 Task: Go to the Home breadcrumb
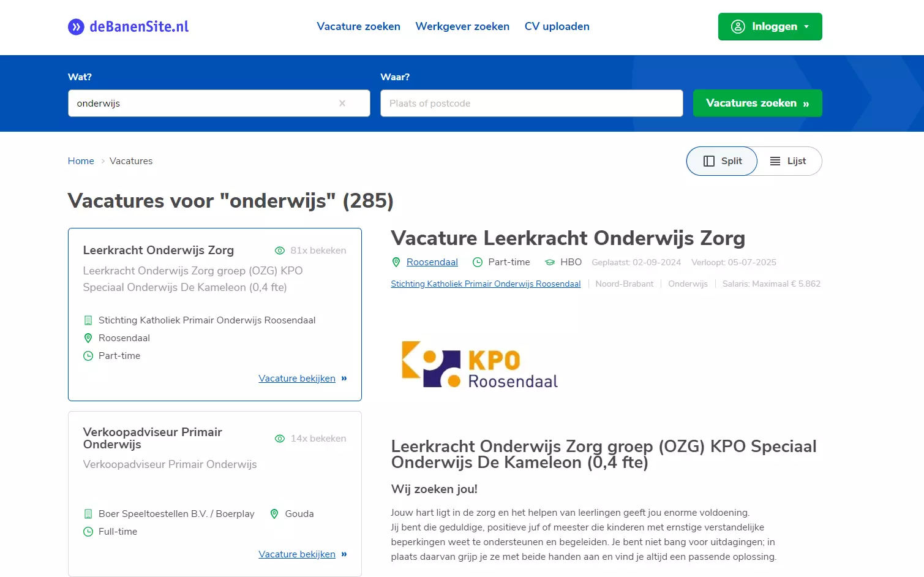pos(81,160)
